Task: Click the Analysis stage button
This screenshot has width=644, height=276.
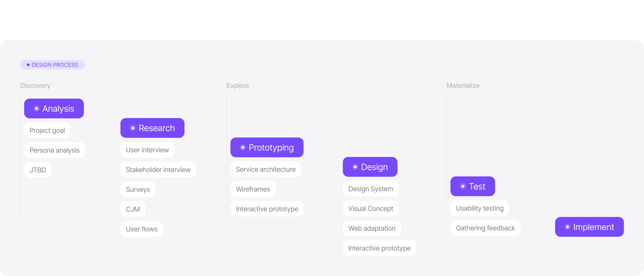Action: pos(54,108)
